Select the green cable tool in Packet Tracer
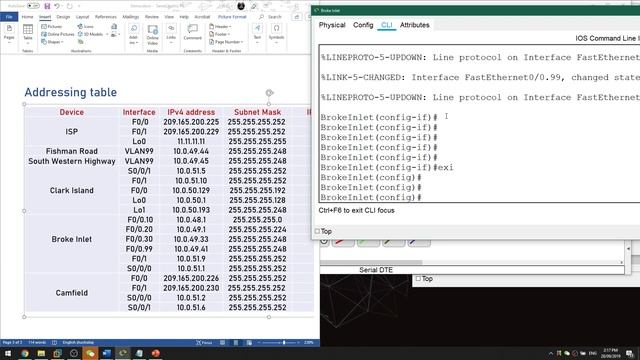 368,242
